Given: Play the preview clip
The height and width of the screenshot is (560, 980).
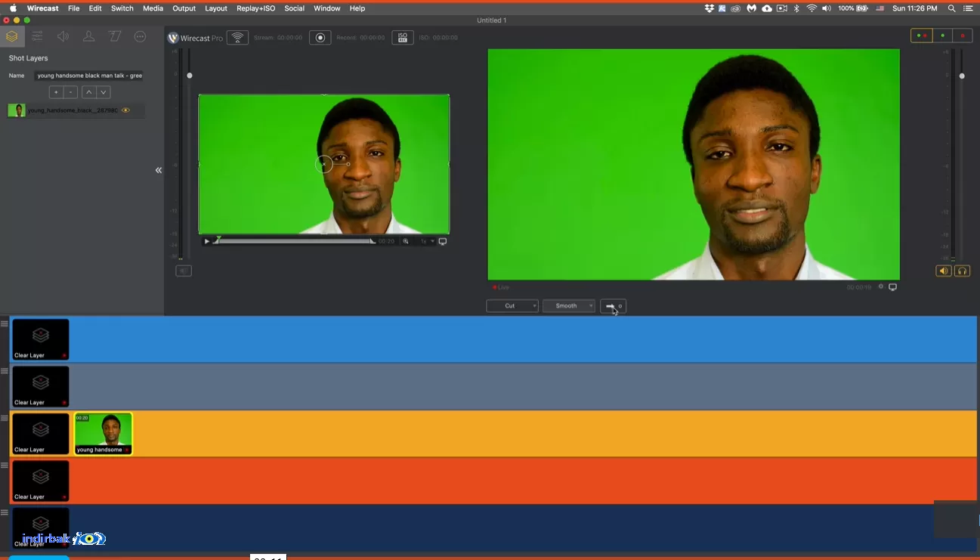Looking at the screenshot, I should coord(207,241).
